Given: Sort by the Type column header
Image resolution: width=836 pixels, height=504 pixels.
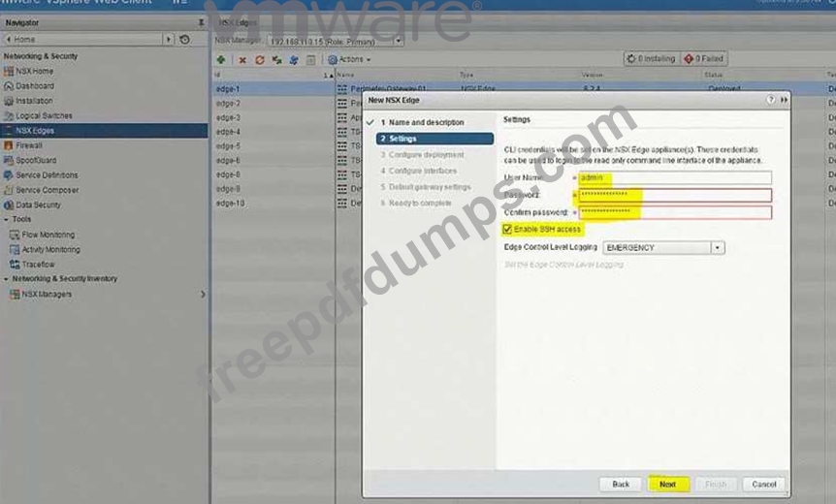Looking at the screenshot, I should point(466,76).
